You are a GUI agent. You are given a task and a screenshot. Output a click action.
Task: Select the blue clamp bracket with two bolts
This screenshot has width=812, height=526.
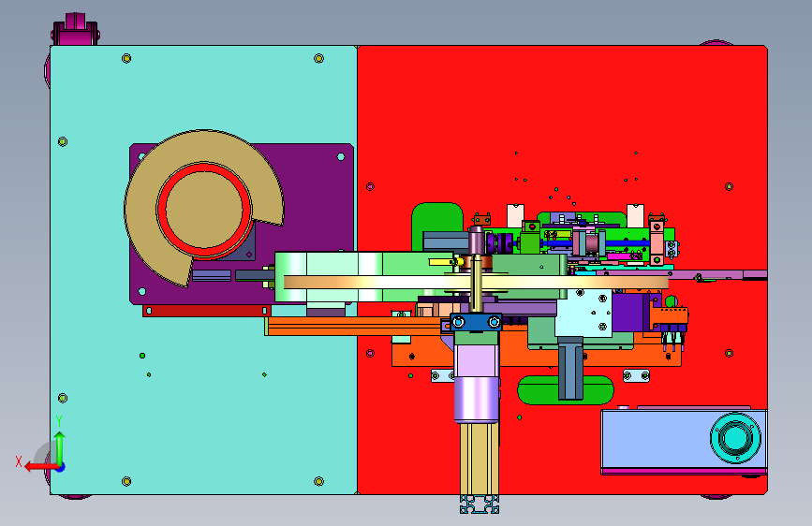pos(476,323)
